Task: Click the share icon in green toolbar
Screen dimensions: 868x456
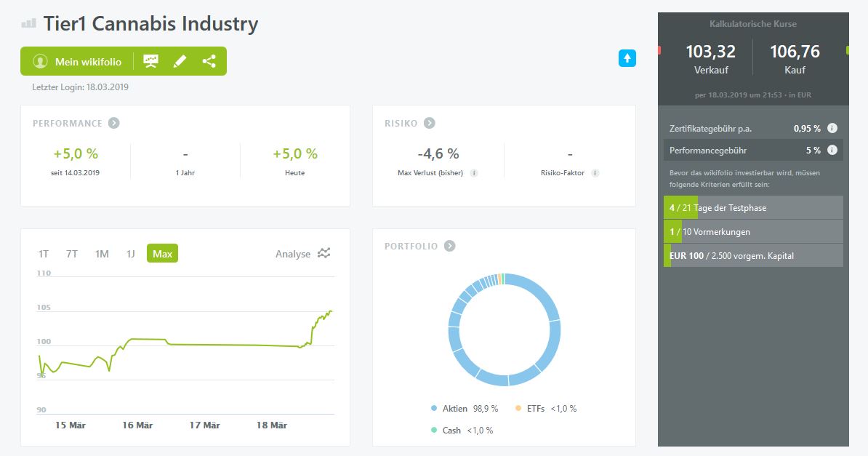Action: pos(209,61)
